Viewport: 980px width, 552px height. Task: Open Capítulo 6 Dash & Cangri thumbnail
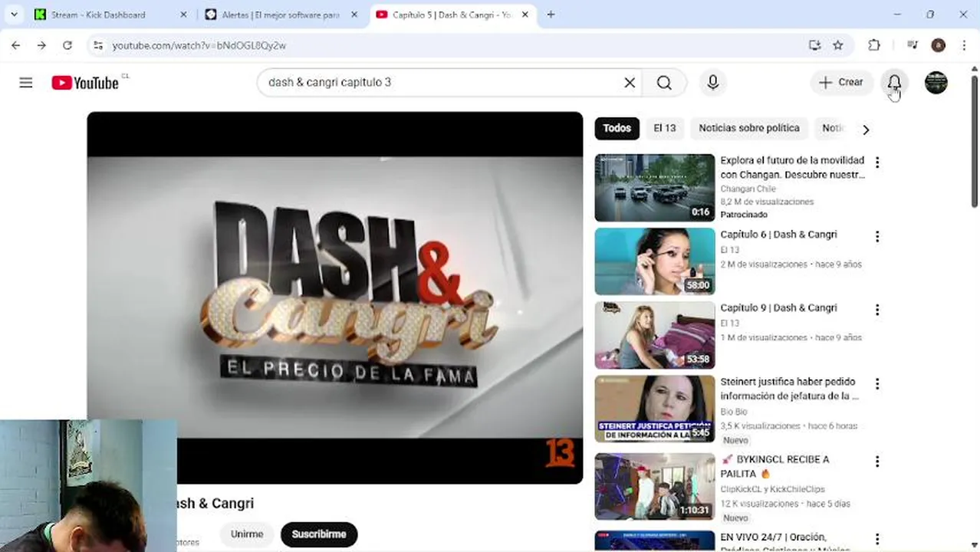pyautogui.click(x=655, y=261)
